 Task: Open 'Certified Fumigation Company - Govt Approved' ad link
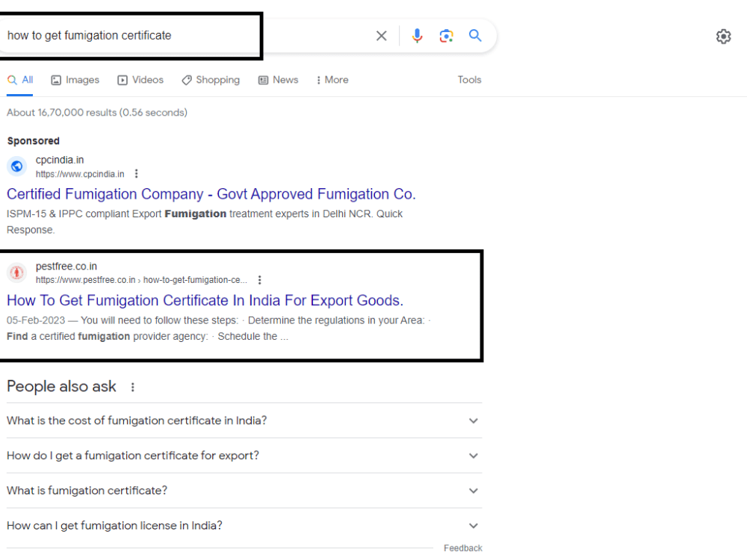(211, 194)
